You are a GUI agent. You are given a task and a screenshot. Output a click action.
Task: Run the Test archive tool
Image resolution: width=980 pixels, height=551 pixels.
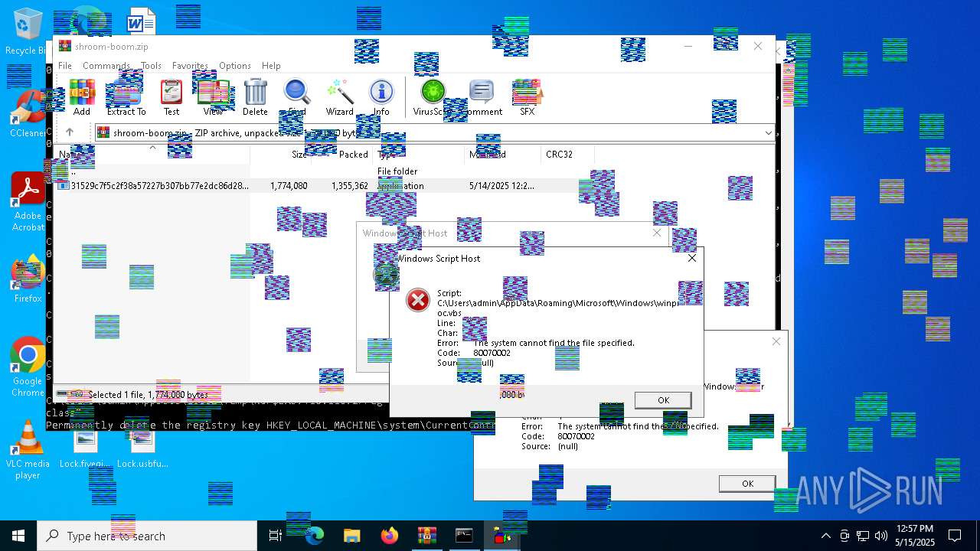[171, 98]
